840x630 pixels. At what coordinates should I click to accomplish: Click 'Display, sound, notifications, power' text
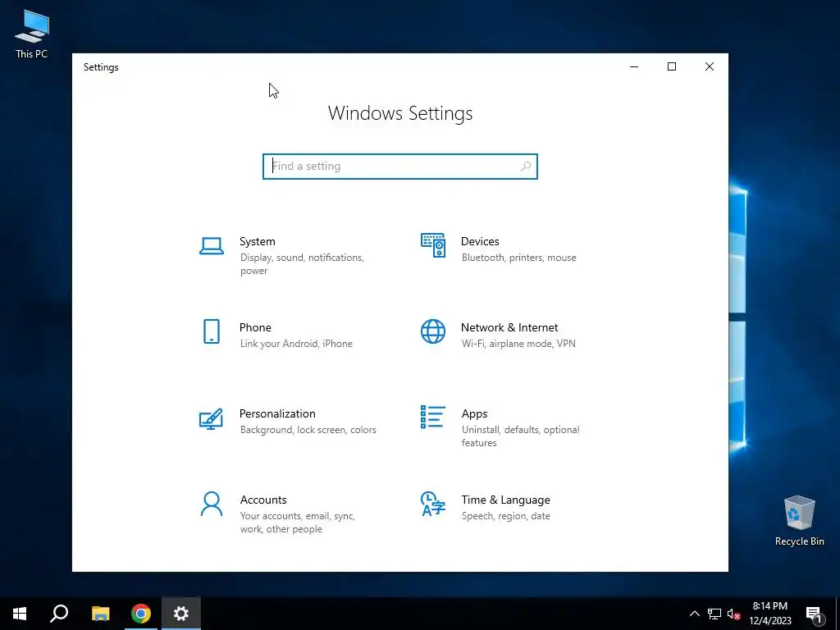tap(302, 264)
